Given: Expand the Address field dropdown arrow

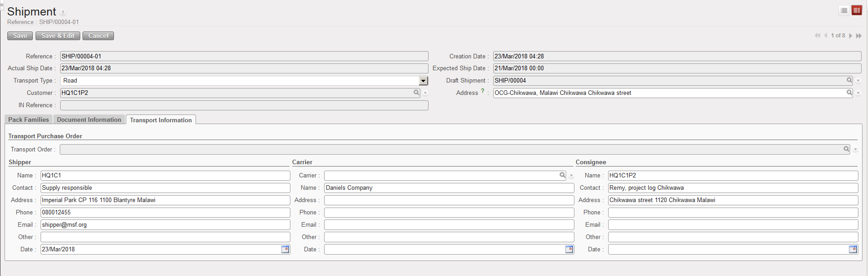Looking at the screenshot, I should click(x=858, y=93).
